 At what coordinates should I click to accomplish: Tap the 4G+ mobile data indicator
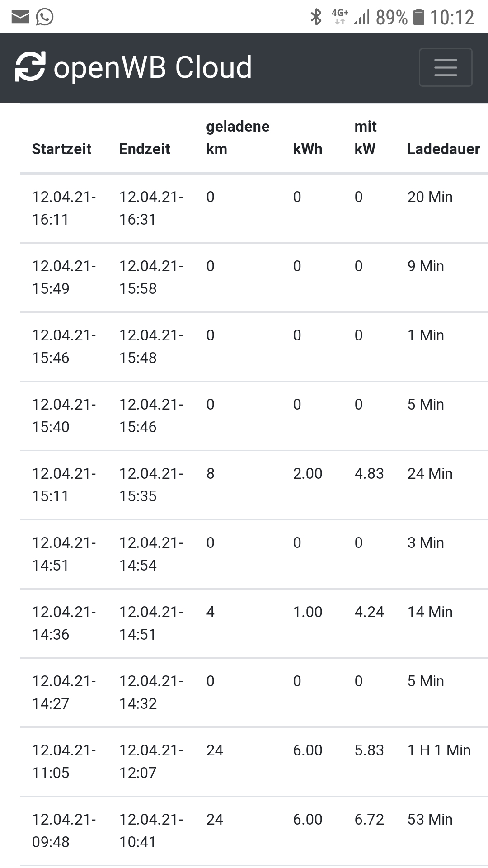point(340,16)
